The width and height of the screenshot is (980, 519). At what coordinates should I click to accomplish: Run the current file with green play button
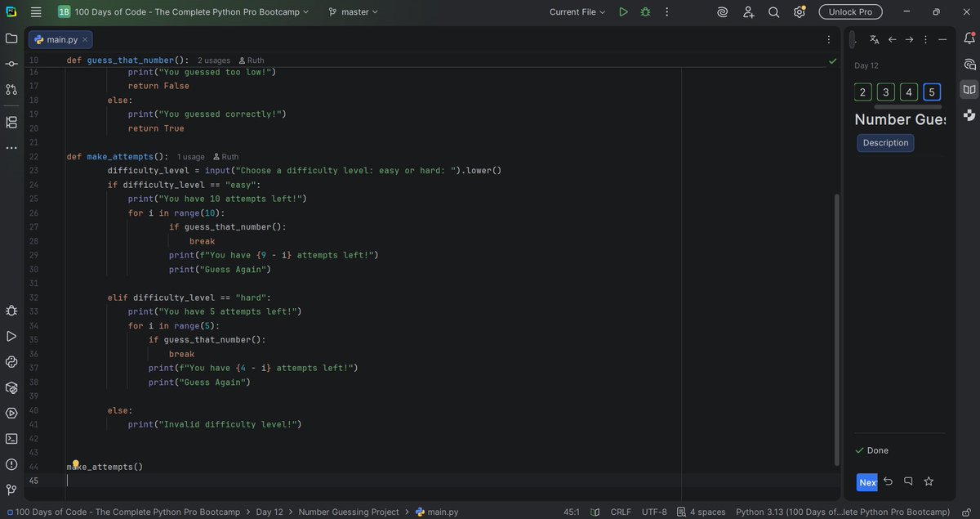click(x=623, y=12)
